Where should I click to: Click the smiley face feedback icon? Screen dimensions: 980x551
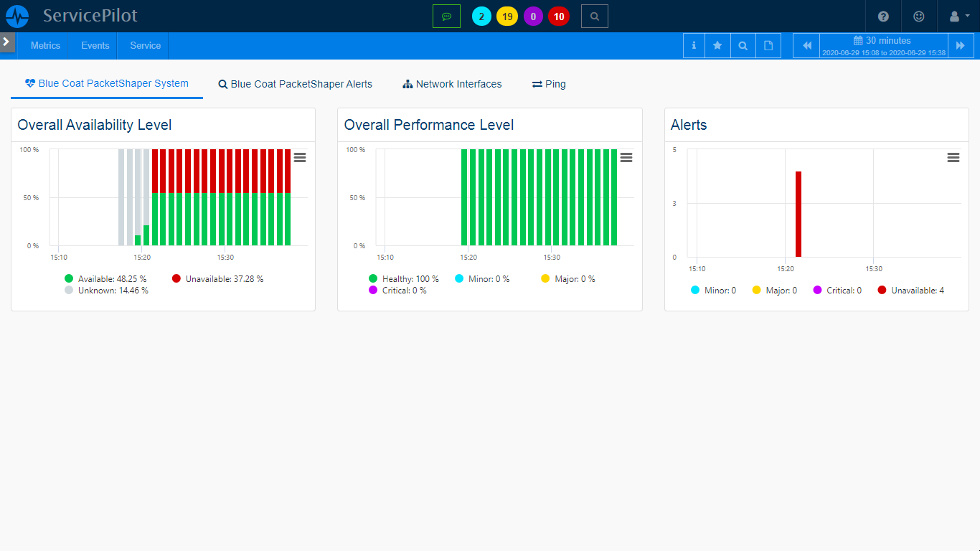pos(919,17)
